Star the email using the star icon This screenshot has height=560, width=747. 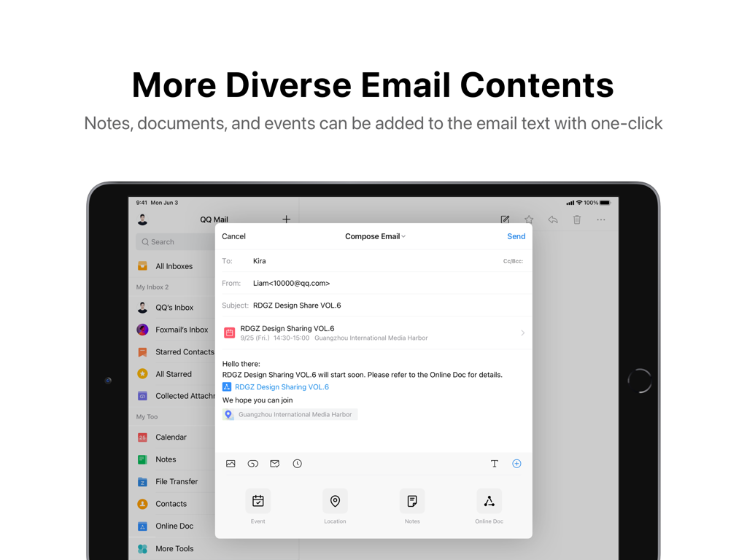528,219
